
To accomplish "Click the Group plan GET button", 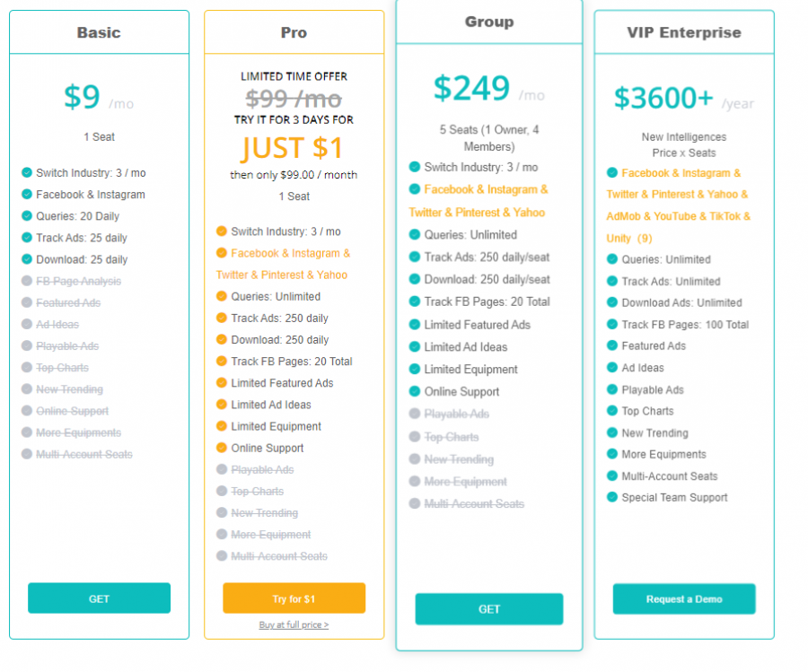I will tap(488, 609).
